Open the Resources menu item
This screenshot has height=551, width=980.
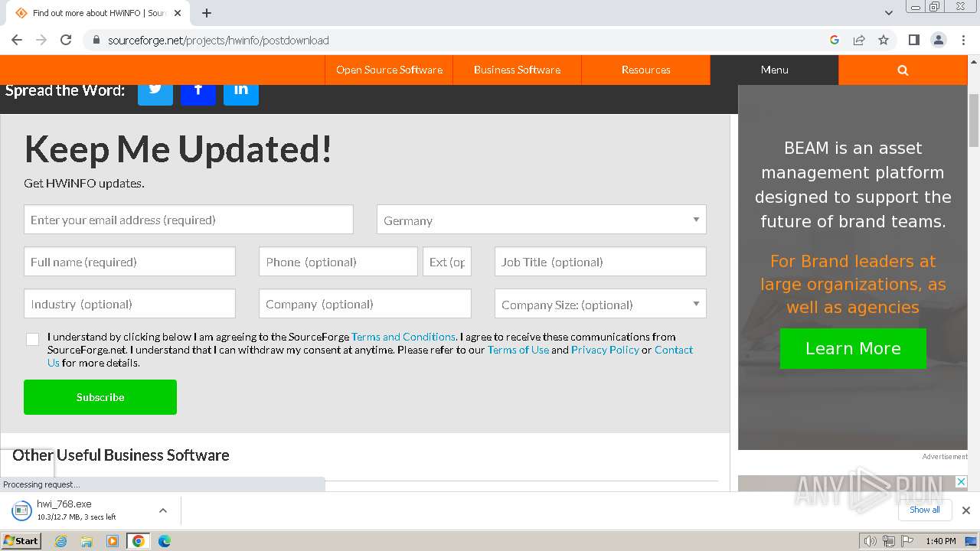point(646,70)
